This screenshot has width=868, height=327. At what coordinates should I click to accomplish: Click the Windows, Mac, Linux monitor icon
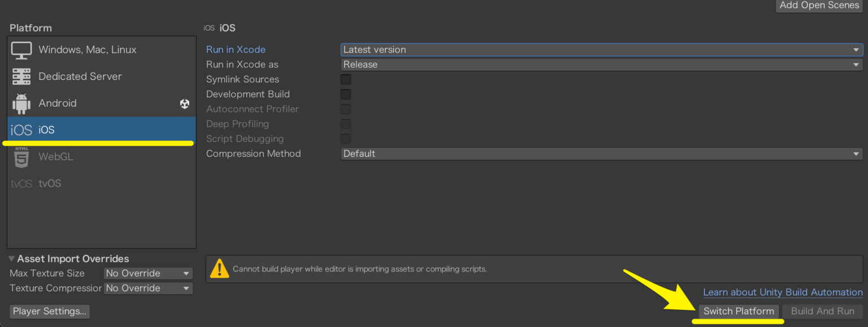point(21,50)
